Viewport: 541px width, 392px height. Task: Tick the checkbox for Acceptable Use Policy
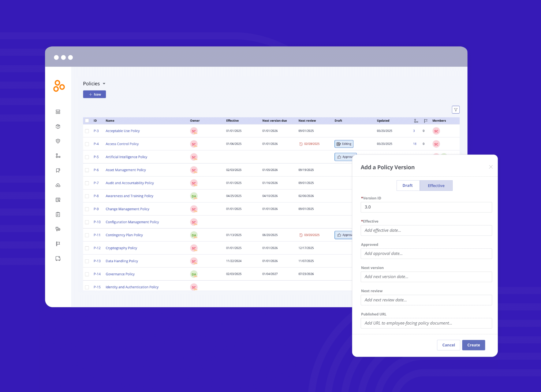[87, 131]
